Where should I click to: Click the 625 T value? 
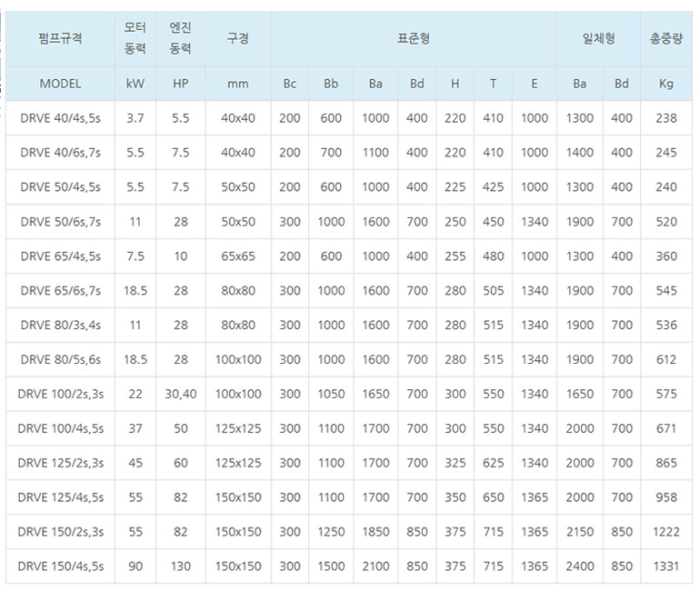coord(493,463)
